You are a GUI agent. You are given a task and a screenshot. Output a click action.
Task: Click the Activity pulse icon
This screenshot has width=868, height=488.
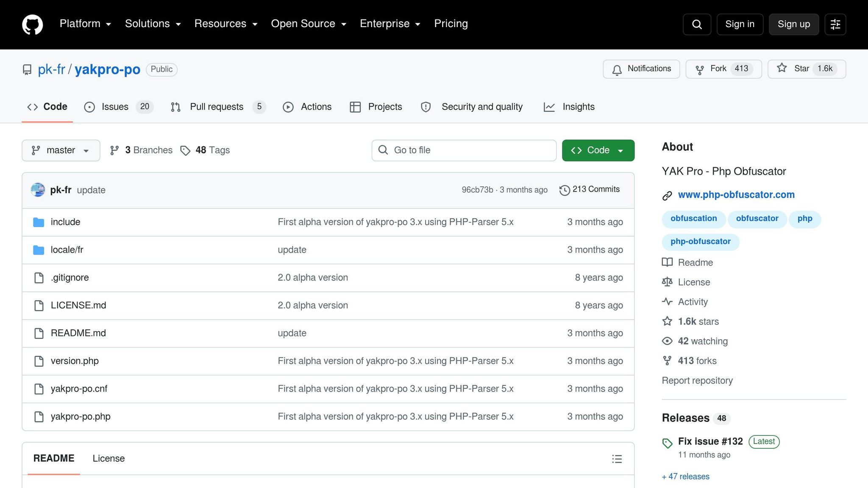[x=667, y=302]
